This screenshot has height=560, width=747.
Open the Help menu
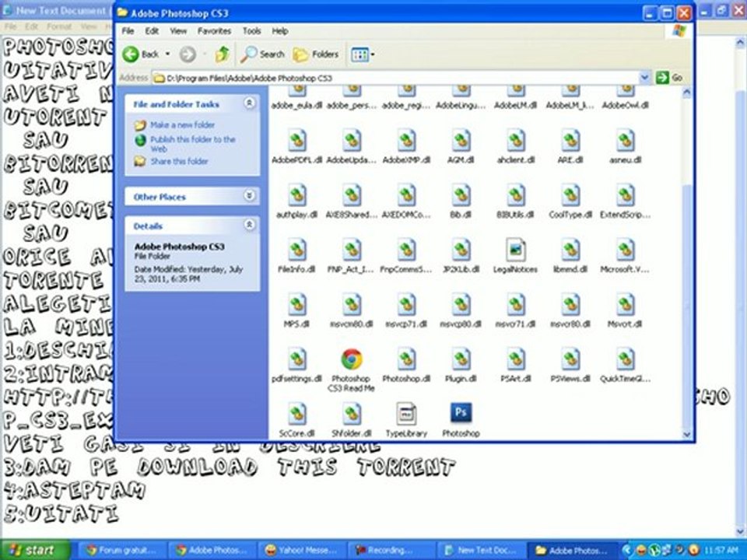pos(280,31)
